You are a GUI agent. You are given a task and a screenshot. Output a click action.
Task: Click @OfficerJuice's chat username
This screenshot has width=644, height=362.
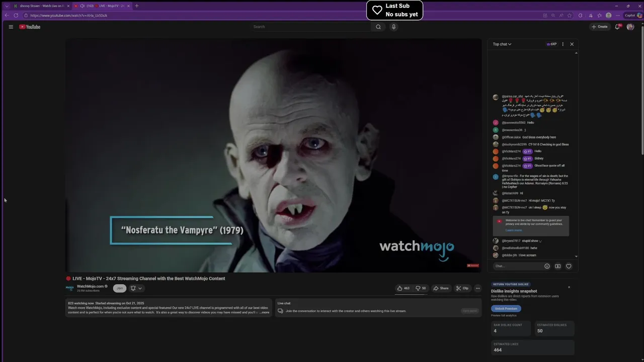tap(511, 137)
